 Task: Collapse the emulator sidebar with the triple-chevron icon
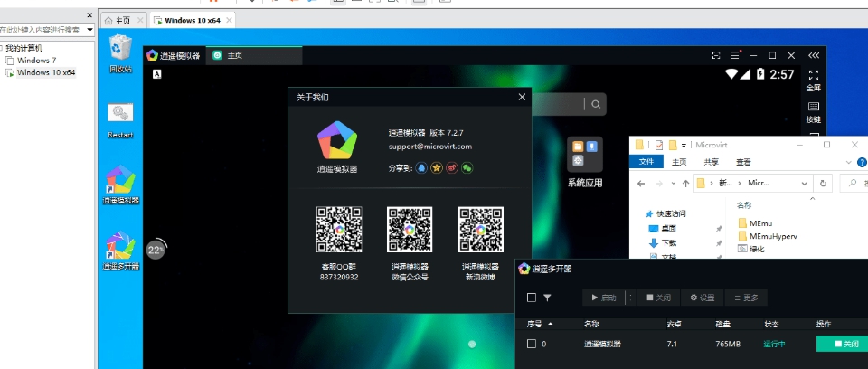coord(814,55)
